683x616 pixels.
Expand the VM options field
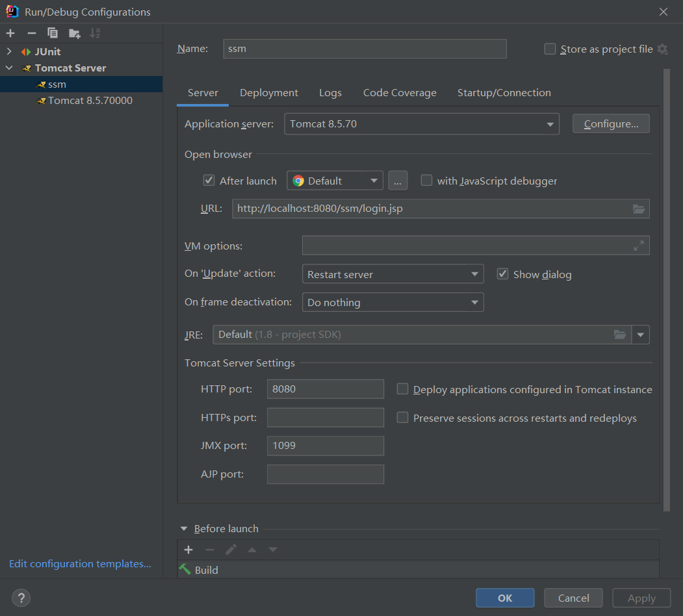639,246
